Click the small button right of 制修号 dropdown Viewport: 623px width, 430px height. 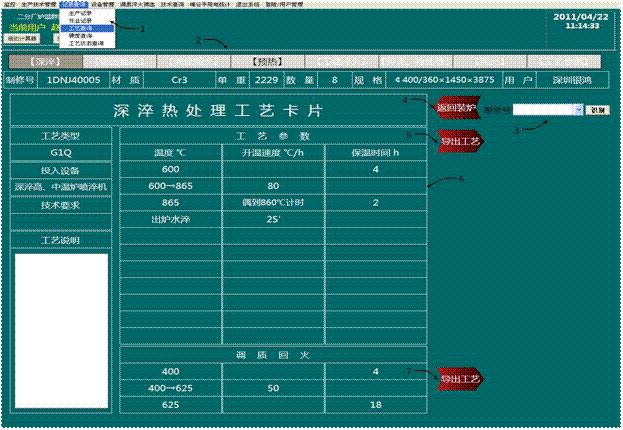[x=596, y=109]
